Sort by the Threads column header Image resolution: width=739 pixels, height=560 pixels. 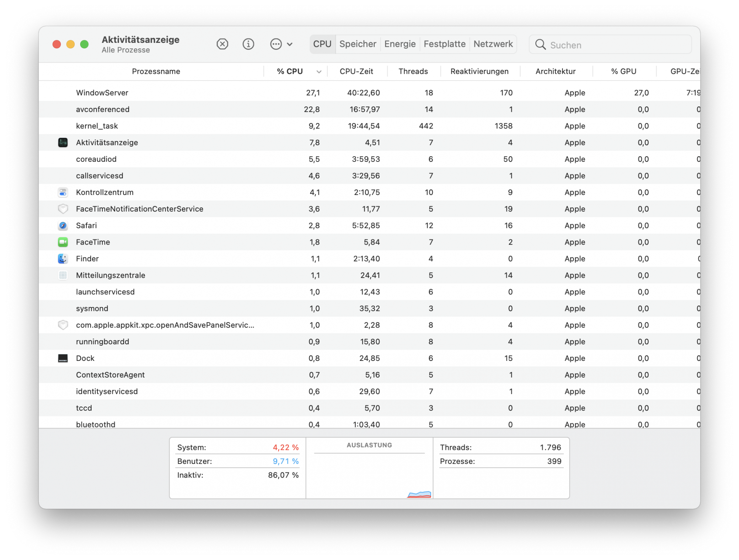coord(413,71)
